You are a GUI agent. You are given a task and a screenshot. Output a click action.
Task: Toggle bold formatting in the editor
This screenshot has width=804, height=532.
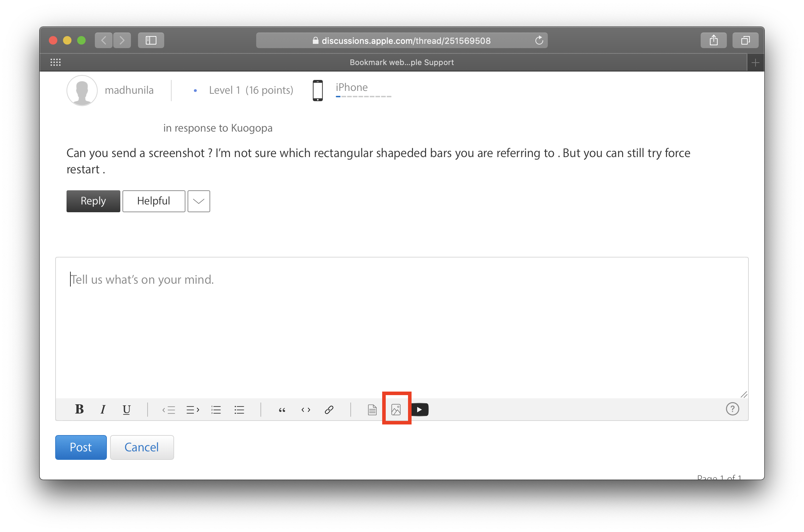pyautogui.click(x=79, y=409)
